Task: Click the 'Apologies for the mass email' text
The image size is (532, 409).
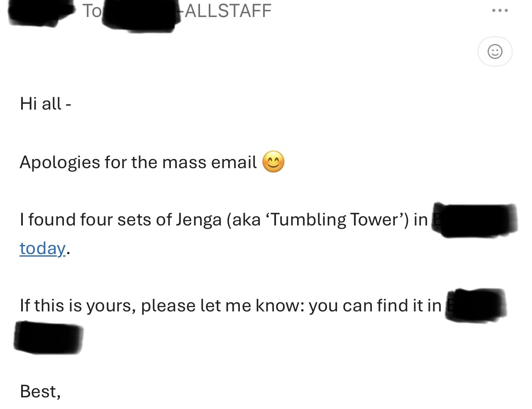Action: point(138,162)
